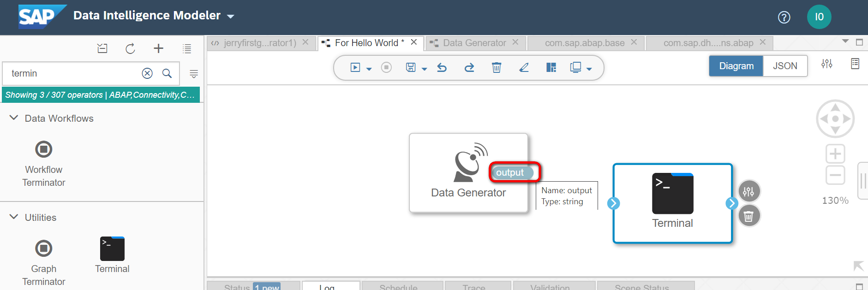
Task: Switch operators to list view
Action: 186,48
